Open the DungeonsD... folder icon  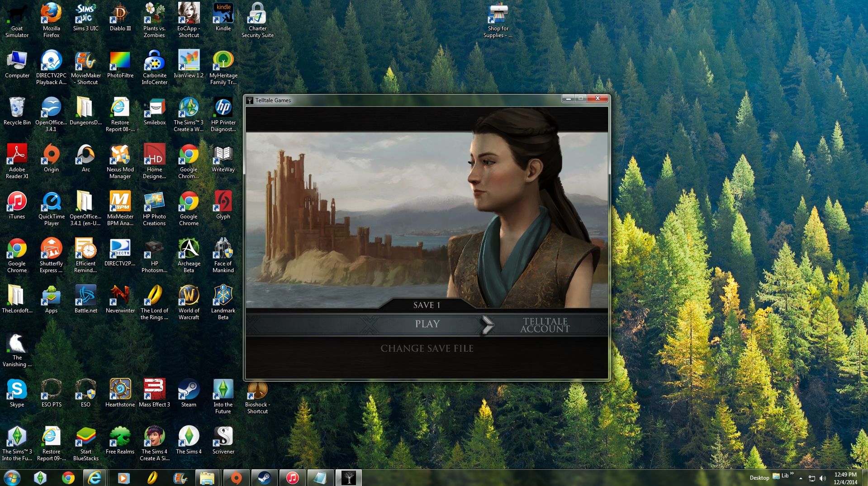coord(86,111)
